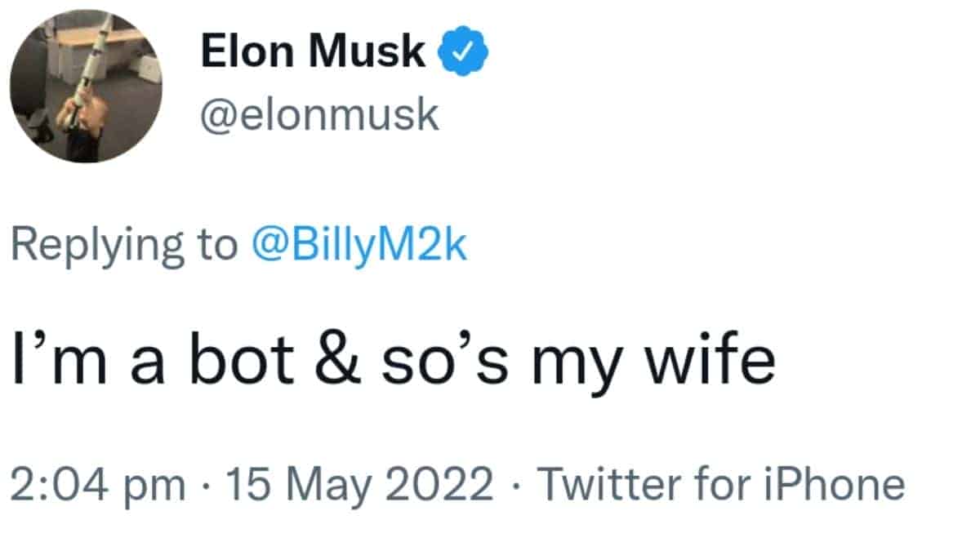Click the "Replying to" label
The height and width of the screenshot is (551, 980).
click(124, 247)
